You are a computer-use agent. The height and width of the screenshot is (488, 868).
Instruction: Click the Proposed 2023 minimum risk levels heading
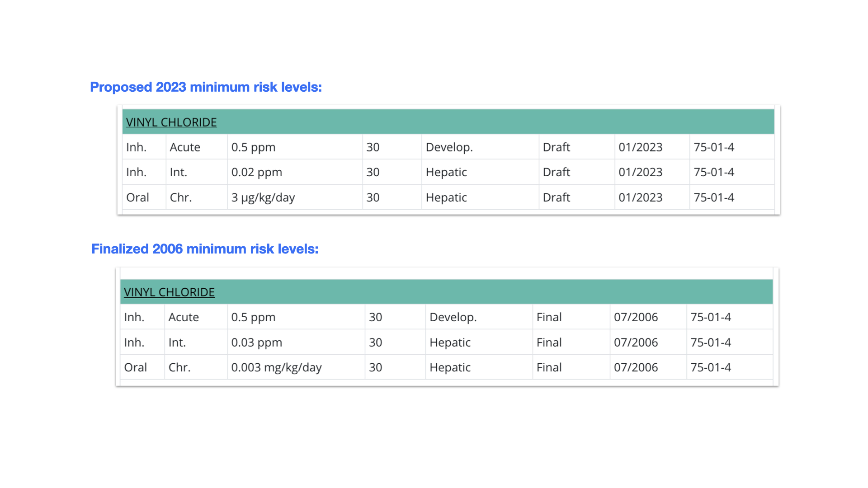click(206, 87)
